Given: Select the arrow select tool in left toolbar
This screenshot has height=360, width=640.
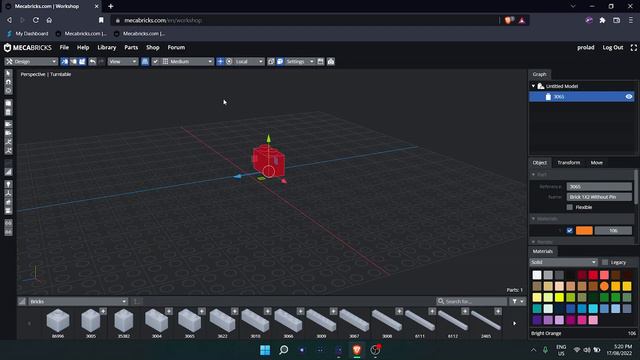Looking at the screenshot, I should tap(9, 73).
